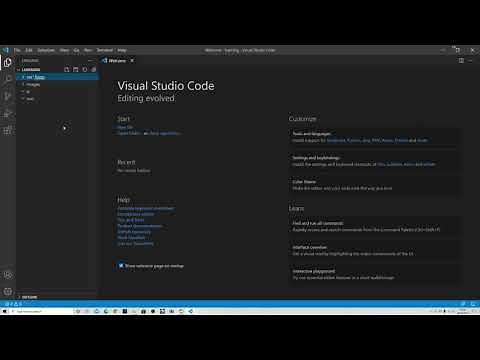The width and height of the screenshot is (480, 360).
Task: Open the GitHub repository link
Action: 134,232
